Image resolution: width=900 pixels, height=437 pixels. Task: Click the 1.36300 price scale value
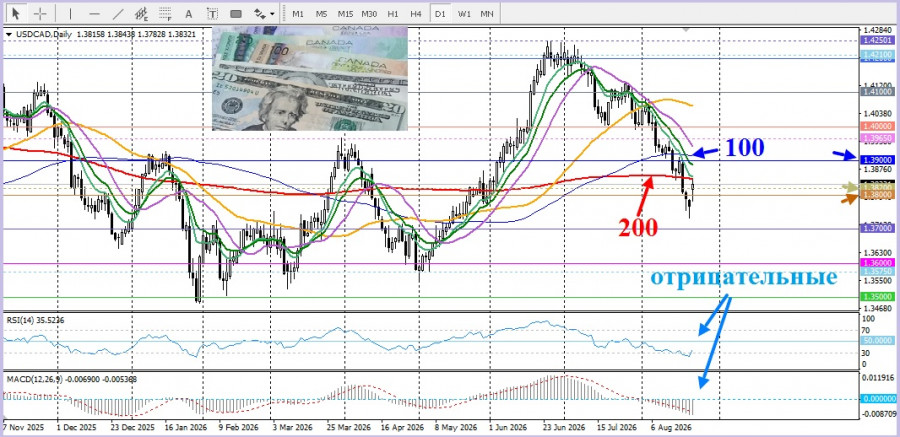click(x=879, y=253)
